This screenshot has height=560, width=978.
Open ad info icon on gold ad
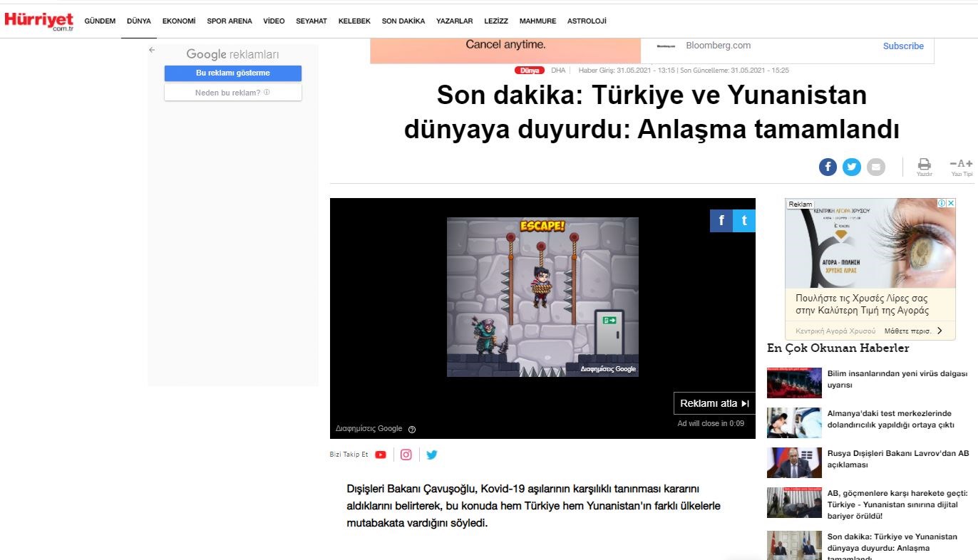[942, 204]
